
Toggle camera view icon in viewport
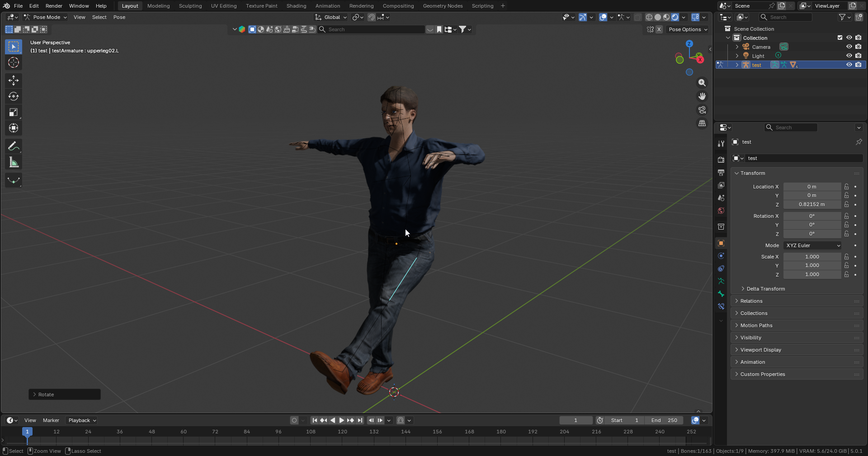(702, 110)
